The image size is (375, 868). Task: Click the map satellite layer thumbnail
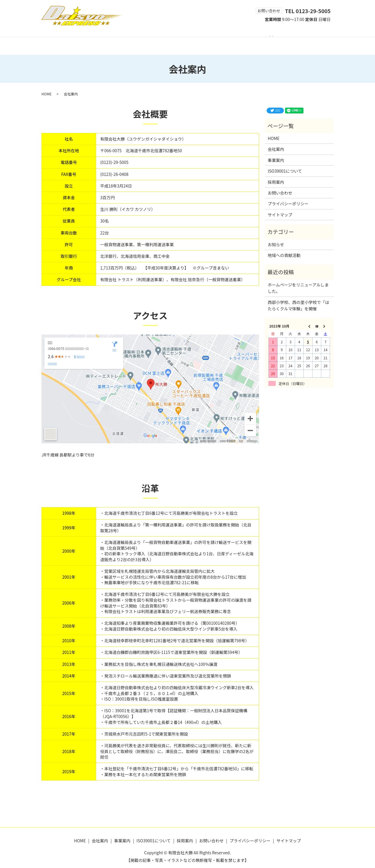point(51,434)
